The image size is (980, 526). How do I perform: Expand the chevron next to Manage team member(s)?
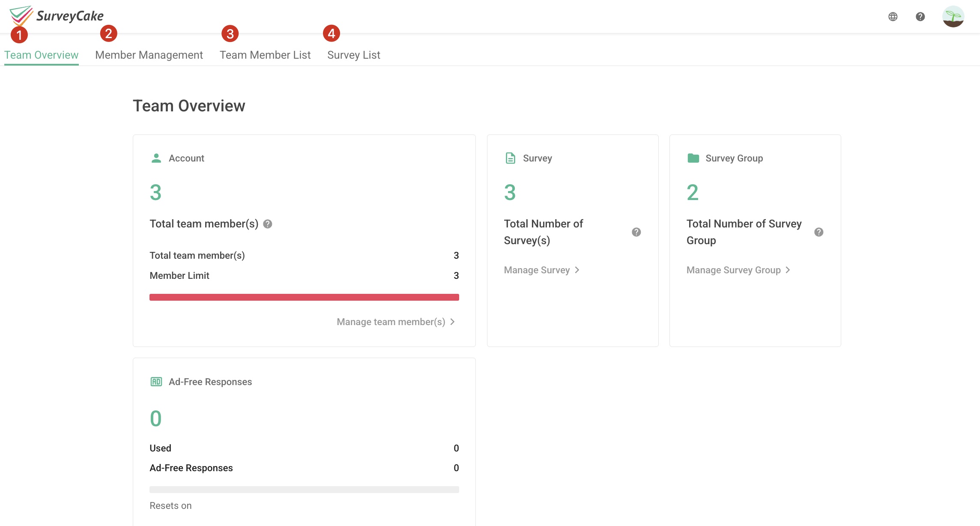pyautogui.click(x=453, y=322)
